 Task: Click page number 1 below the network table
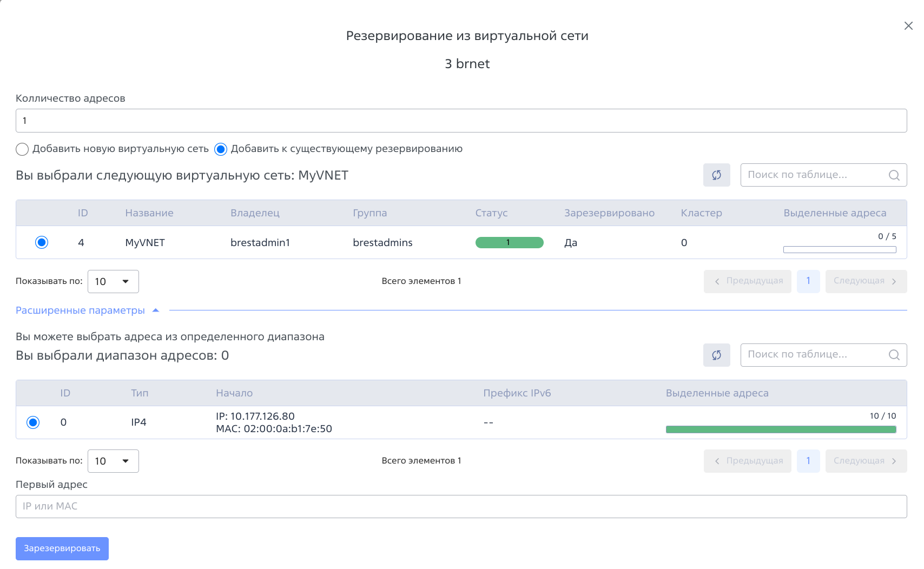pyautogui.click(x=808, y=281)
